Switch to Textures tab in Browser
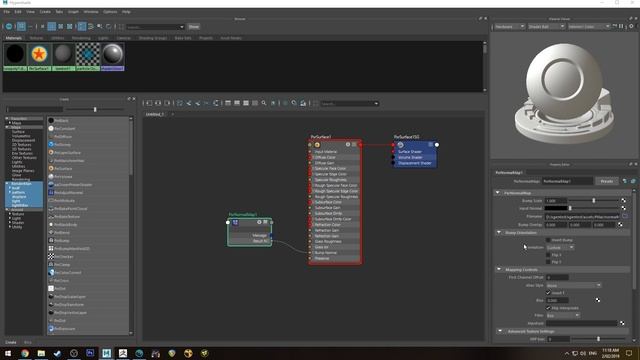Viewport: 640px width, 360px height. click(x=36, y=38)
